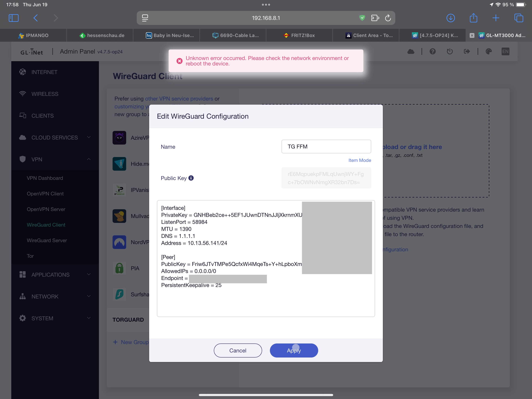Tap the share icon in Safari toolbar

pos(473,18)
